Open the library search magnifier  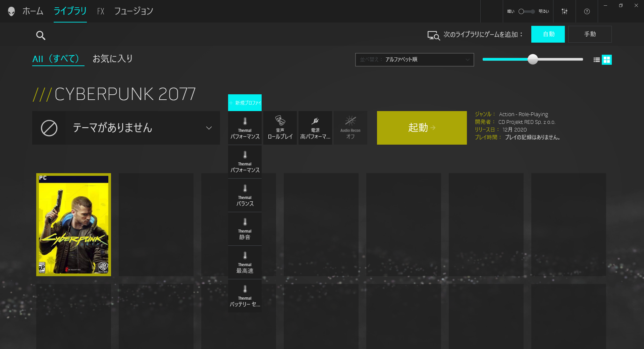coord(41,35)
